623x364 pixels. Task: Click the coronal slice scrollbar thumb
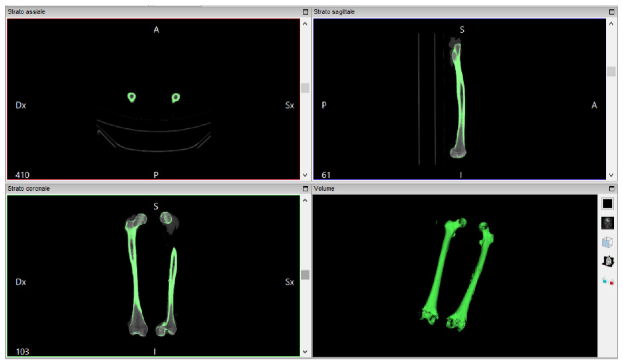click(305, 275)
